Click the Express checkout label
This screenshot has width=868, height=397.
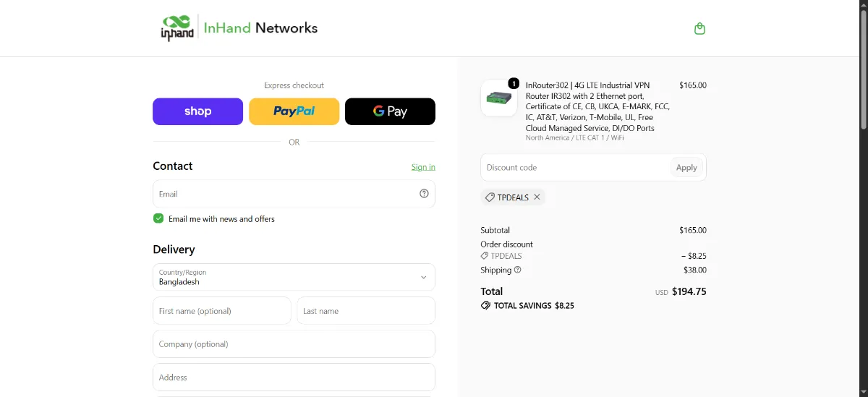click(x=294, y=85)
